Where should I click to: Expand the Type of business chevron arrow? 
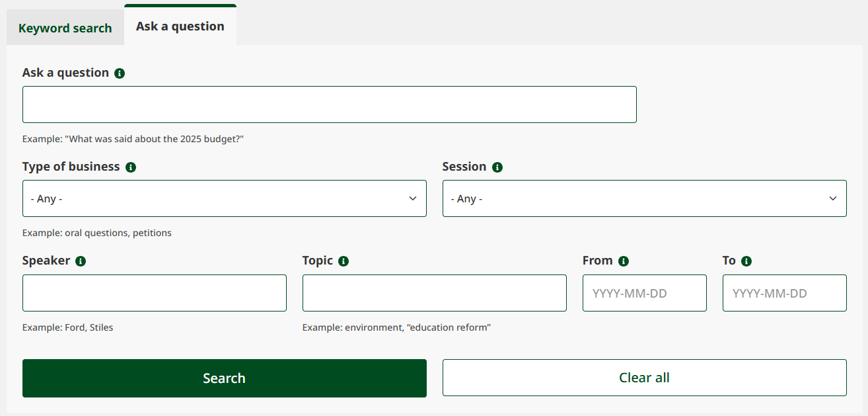pyautogui.click(x=413, y=198)
